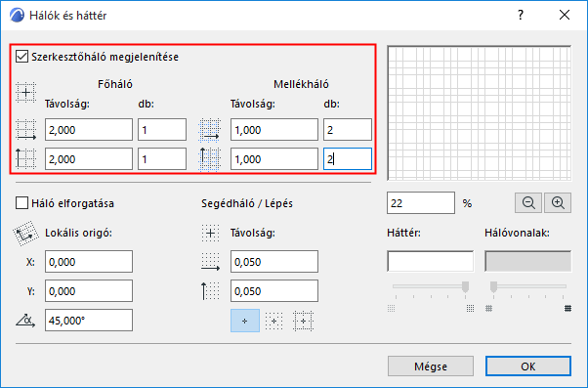Open the Háttér color swatch
The height and width of the screenshot is (388, 588).
coord(430,261)
